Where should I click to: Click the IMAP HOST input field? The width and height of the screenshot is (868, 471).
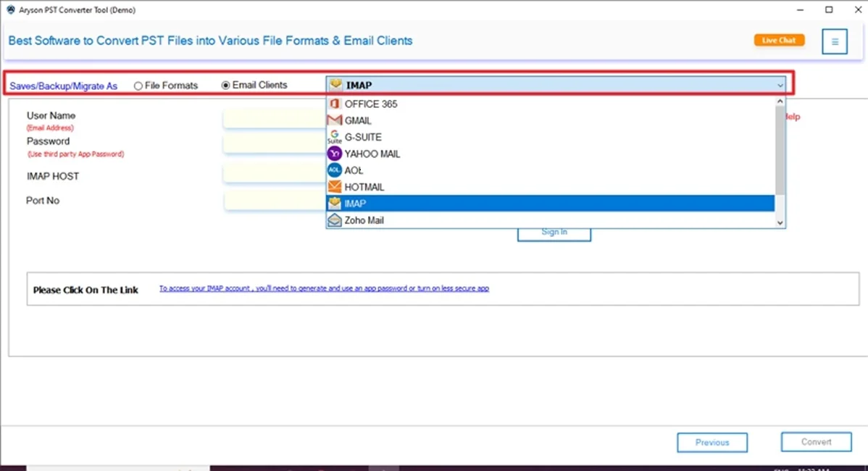tap(275, 173)
